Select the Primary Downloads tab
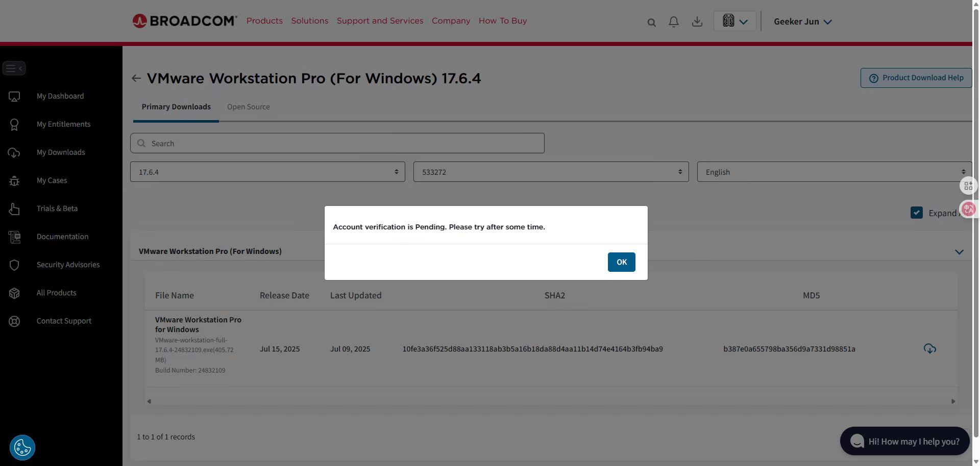Screen dimensions: 980x466 pyautogui.click(x=176, y=107)
